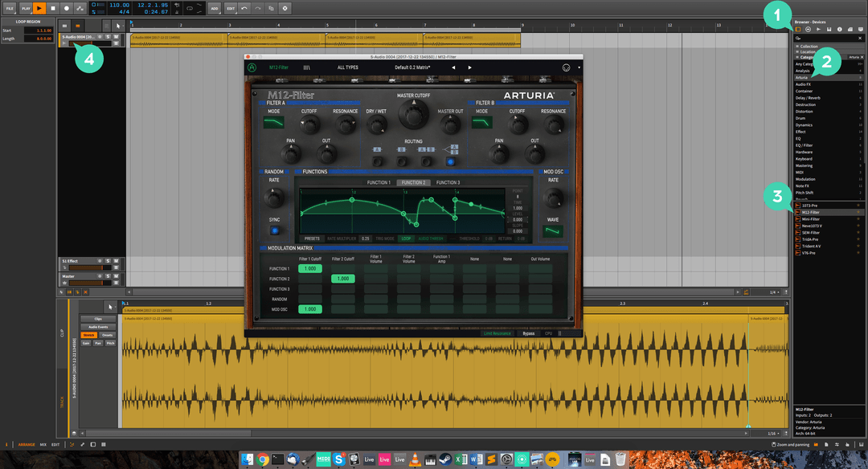Choose SEM-Filter device in Browser results

click(829, 233)
